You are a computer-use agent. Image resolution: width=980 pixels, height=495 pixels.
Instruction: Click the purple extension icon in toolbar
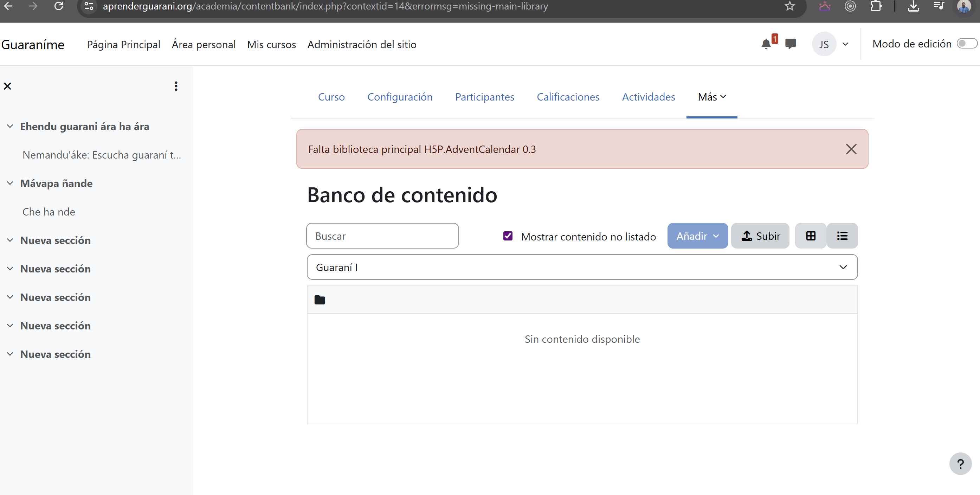coord(825,6)
